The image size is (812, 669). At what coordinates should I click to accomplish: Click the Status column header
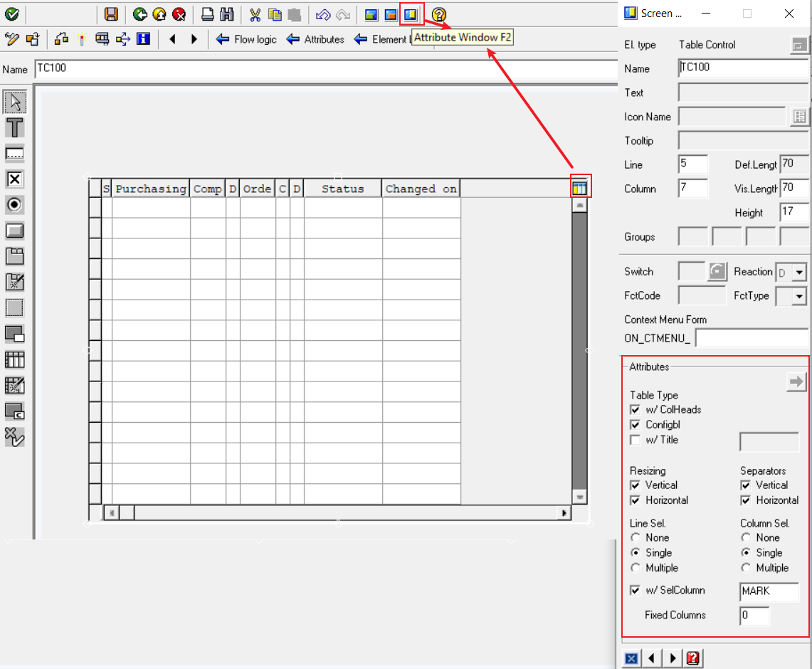click(x=343, y=189)
